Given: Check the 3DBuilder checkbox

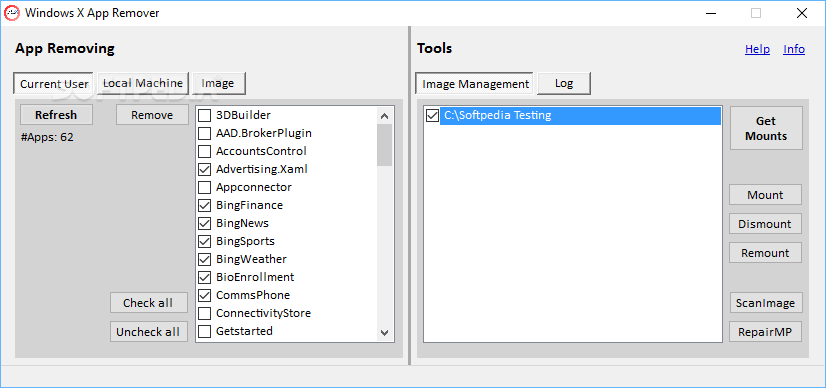Looking at the screenshot, I should pos(204,115).
